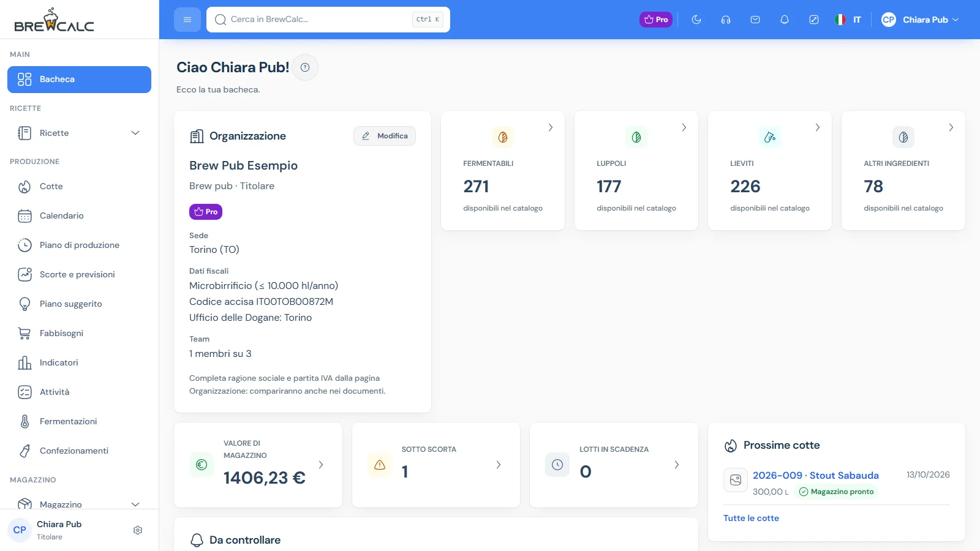Open settings gear next to Chiara Pub

click(x=138, y=530)
